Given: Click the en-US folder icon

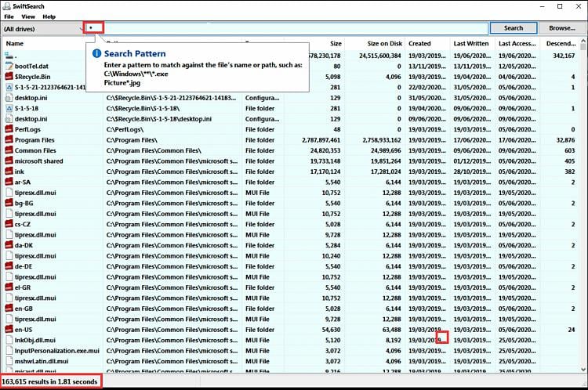Looking at the screenshot, I should [9, 330].
